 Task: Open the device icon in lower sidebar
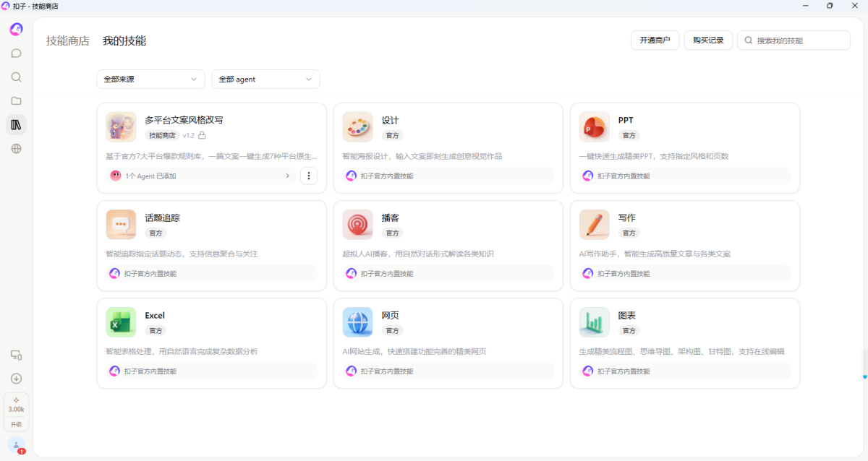[x=16, y=355]
